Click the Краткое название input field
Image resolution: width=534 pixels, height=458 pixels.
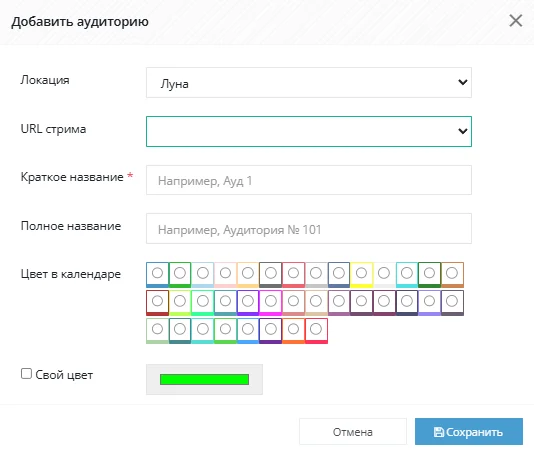pos(309,180)
